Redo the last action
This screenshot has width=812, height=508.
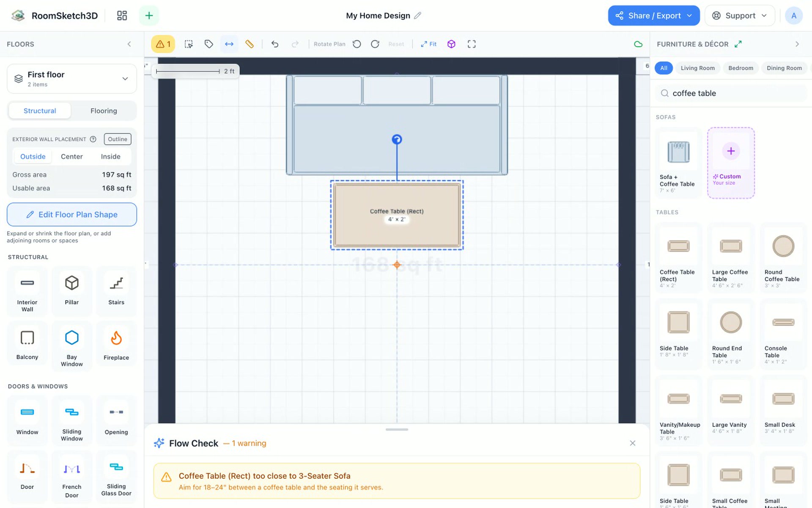pos(295,44)
